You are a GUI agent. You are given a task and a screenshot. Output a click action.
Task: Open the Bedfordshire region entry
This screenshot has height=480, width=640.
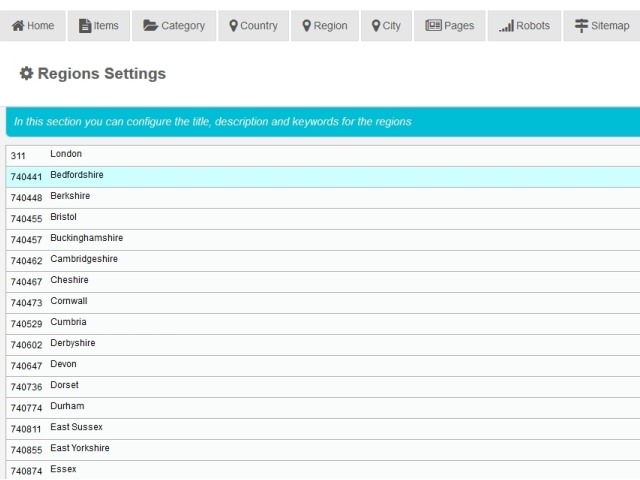pos(77,176)
